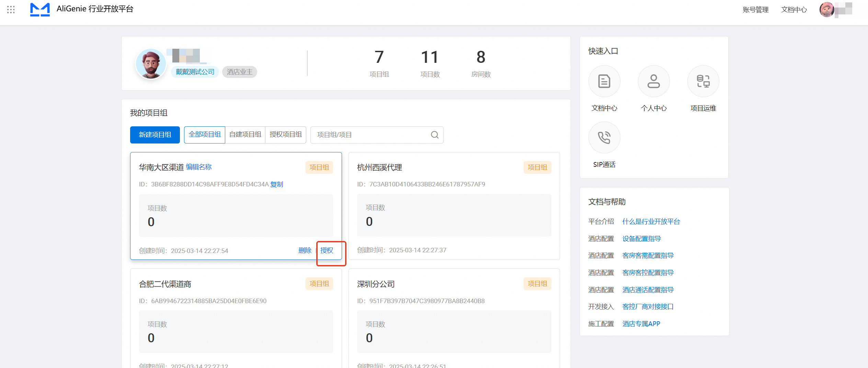Click the 8 房间数 statistic

(x=481, y=64)
